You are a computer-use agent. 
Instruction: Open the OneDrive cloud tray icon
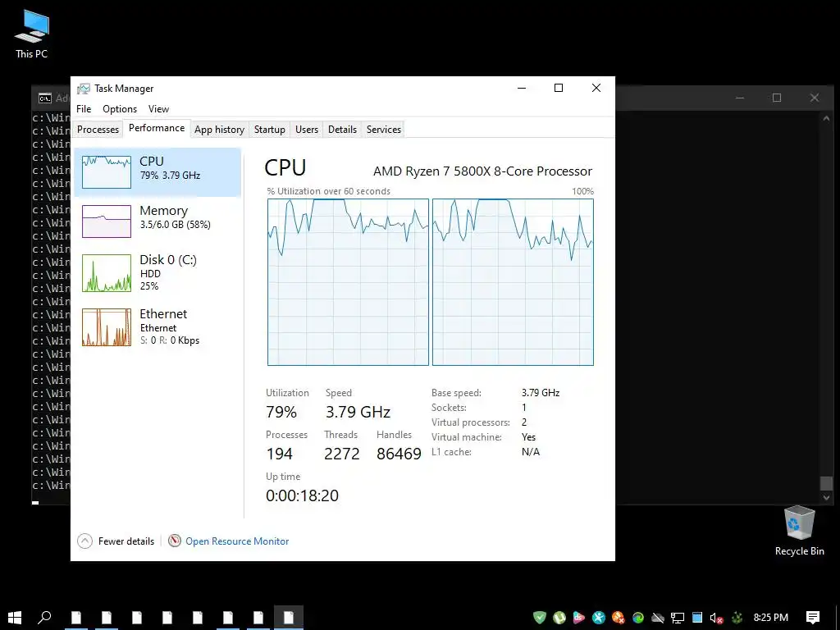(x=658, y=618)
